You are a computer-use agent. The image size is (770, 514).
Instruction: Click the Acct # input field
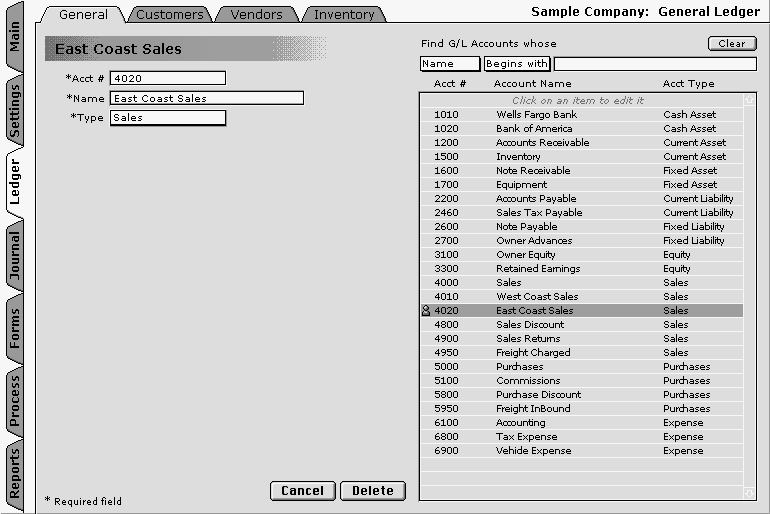coord(168,79)
